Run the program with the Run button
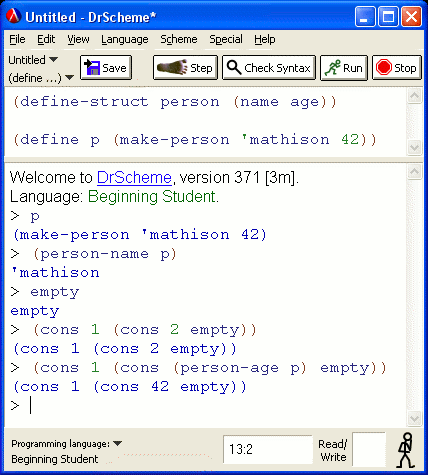 (344, 68)
